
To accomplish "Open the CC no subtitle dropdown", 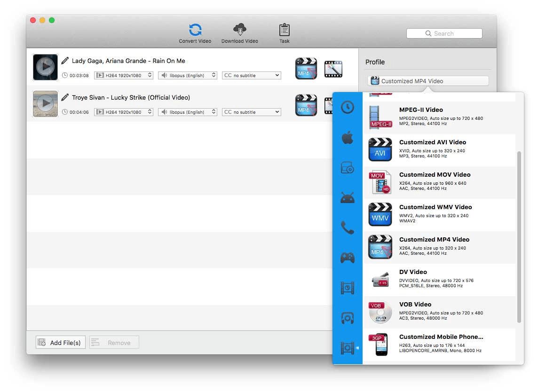I will [251, 75].
